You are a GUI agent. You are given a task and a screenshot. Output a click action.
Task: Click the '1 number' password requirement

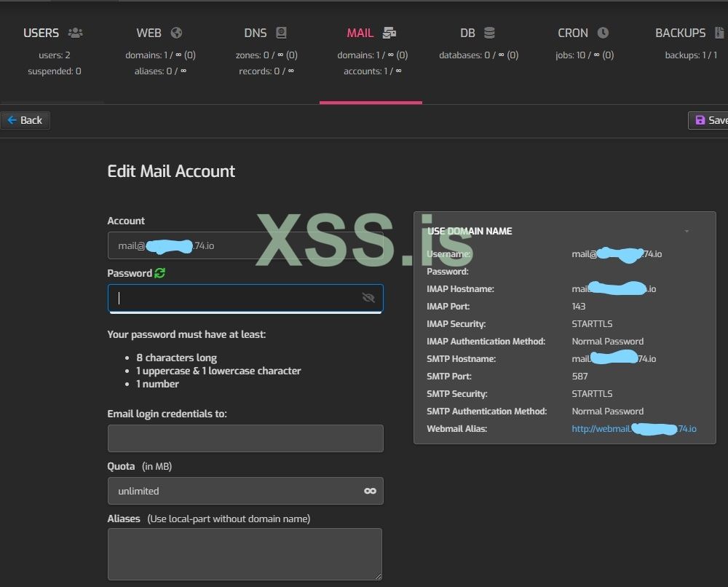coord(157,384)
